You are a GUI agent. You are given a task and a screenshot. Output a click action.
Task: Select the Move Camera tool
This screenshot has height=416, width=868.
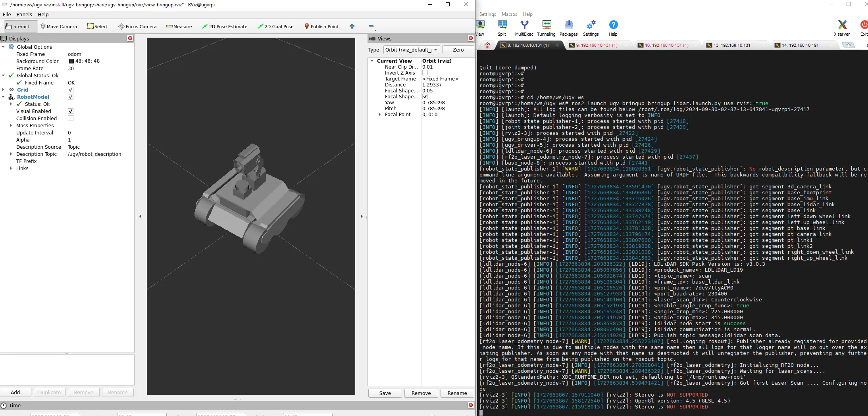click(58, 27)
